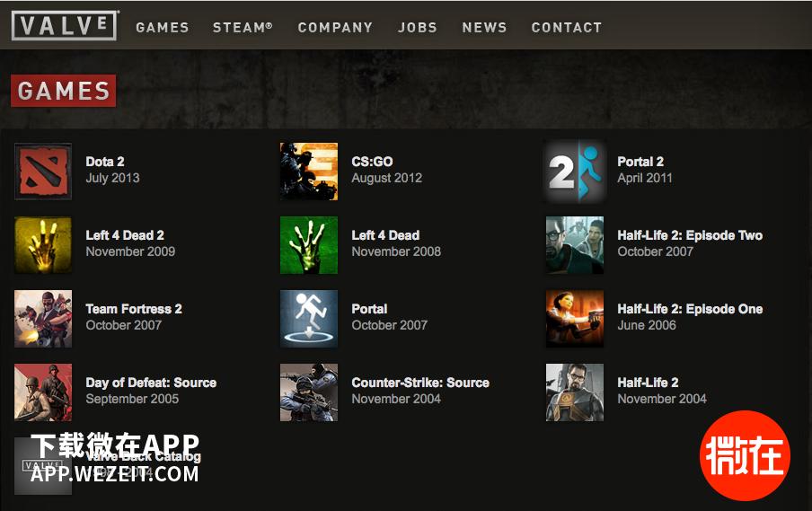812x511 pixels.
Task: Open the Portal 2 title link
Action: 640,162
